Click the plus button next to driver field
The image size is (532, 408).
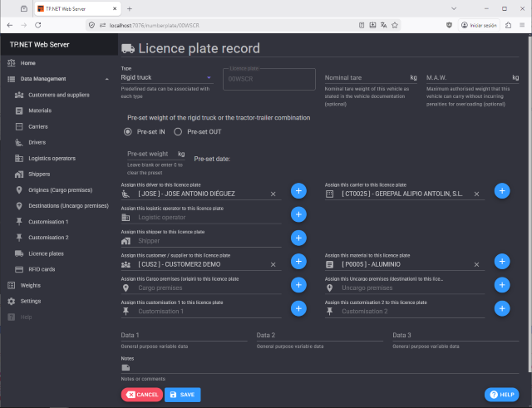click(x=299, y=191)
